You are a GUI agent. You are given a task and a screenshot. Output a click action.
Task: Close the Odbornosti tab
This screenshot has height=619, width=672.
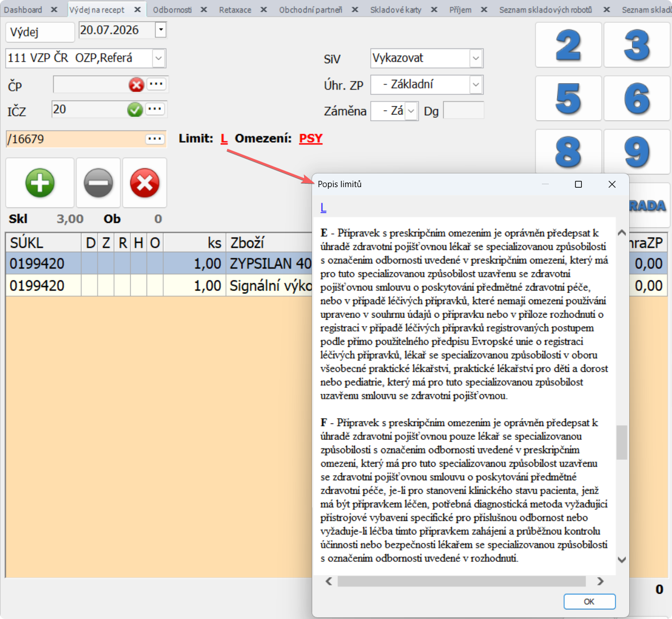tap(204, 10)
